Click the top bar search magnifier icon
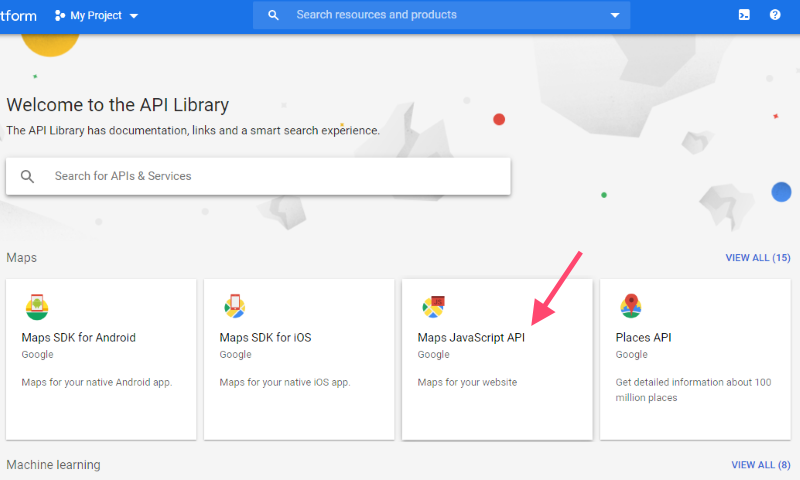Image resolution: width=800 pixels, height=480 pixels. 273,15
